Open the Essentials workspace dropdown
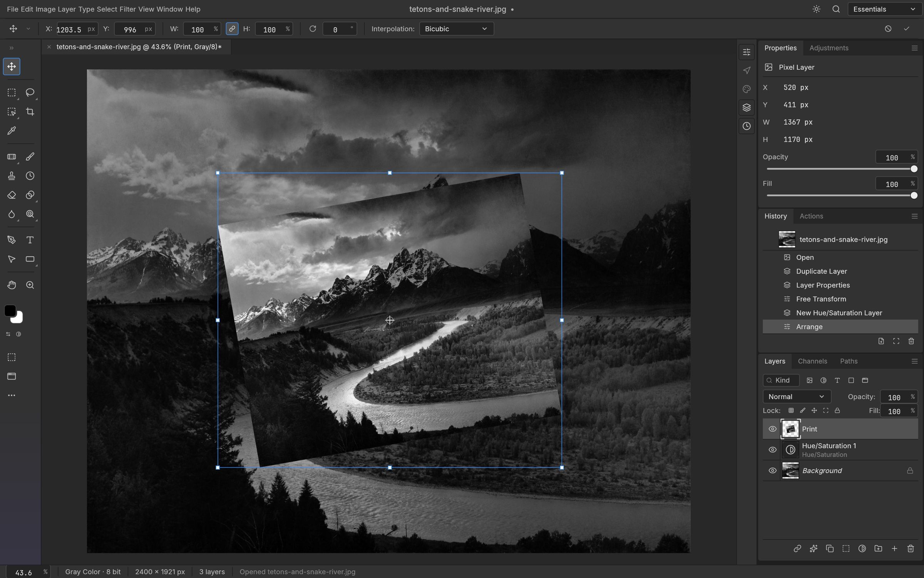This screenshot has width=924, height=578. (884, 9)
